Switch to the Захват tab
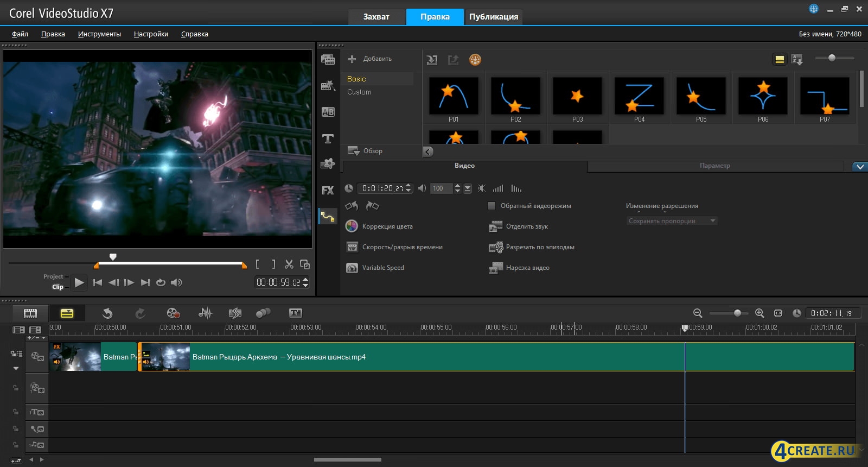The height and width of the screenshot is (467, 868). (376, 17)
